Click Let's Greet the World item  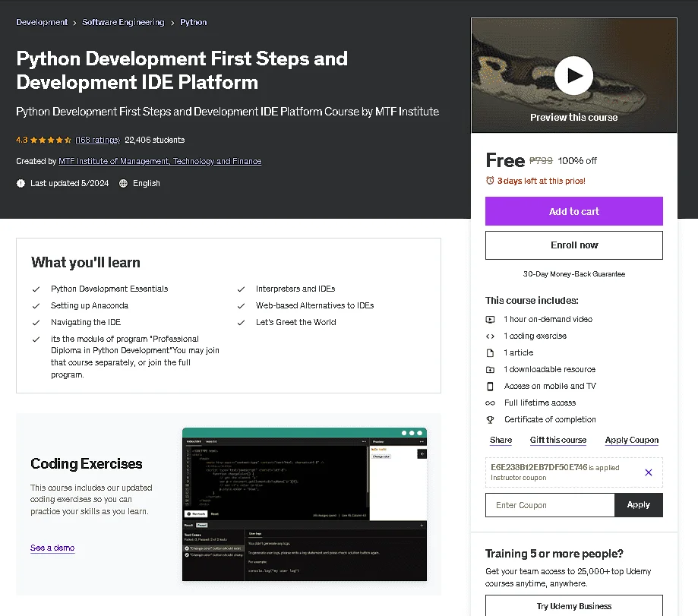295,322
